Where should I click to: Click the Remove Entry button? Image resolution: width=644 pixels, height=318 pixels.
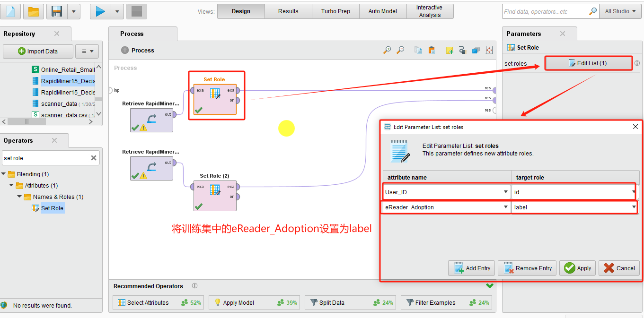(x=527, y=268)
